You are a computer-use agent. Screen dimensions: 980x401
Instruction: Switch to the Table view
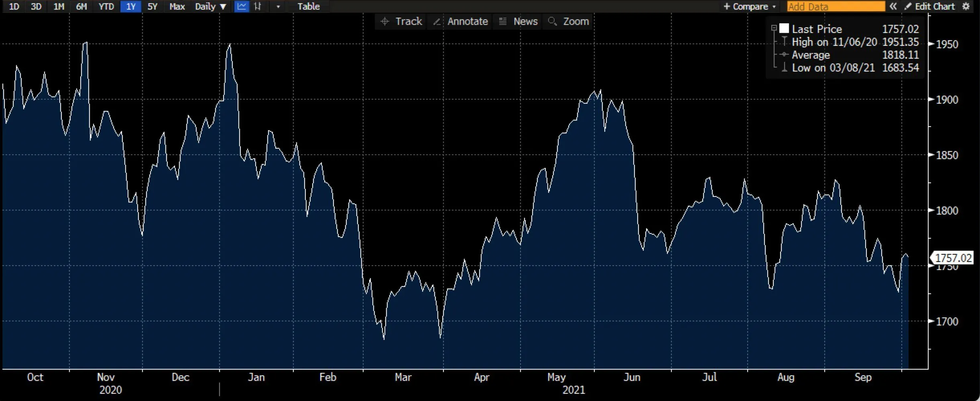[308, 6]
